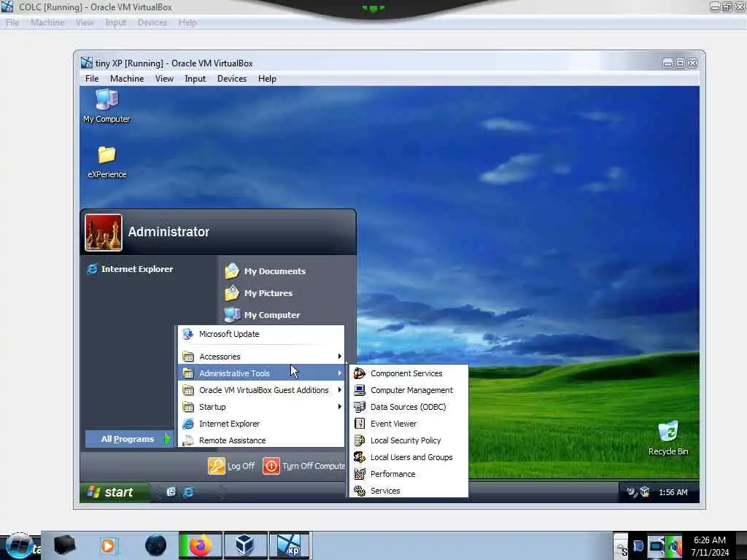Open Component Services
747x560 pixels.
pyautogui.click(x=409, y=373)
